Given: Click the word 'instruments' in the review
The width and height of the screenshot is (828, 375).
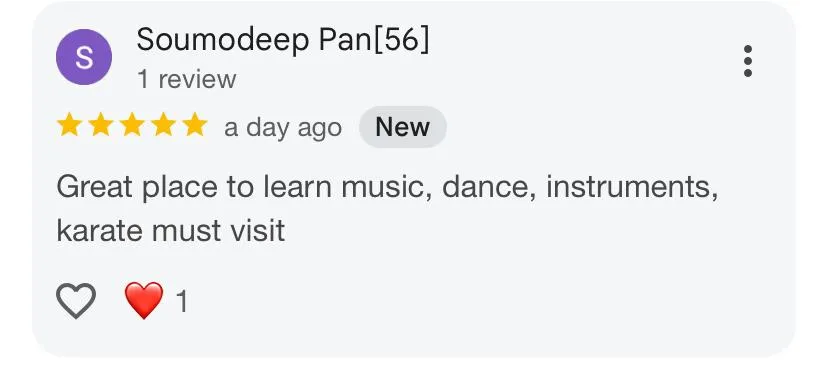Looking at the screenshot, I should 631,187.
